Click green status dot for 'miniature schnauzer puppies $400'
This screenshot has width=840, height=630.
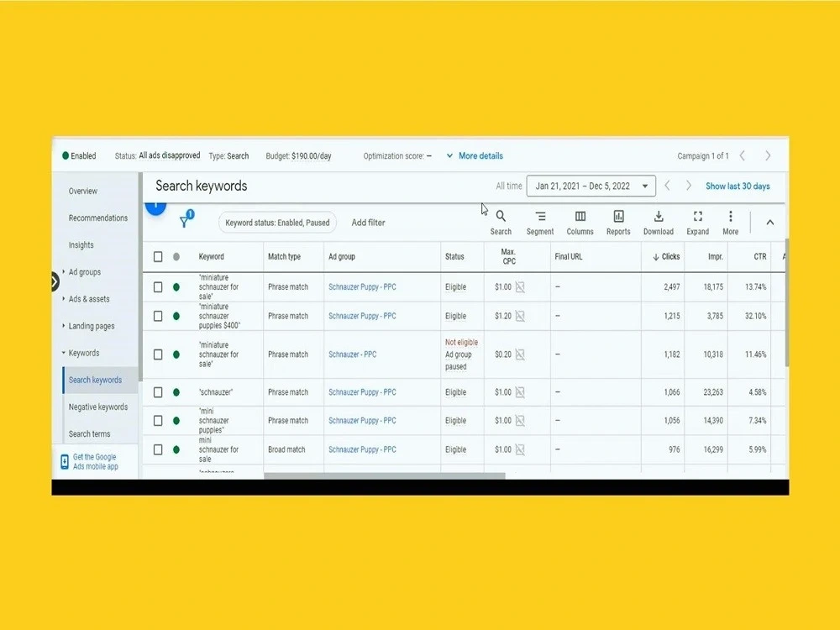pyautogui.click(x=176, y=316)
